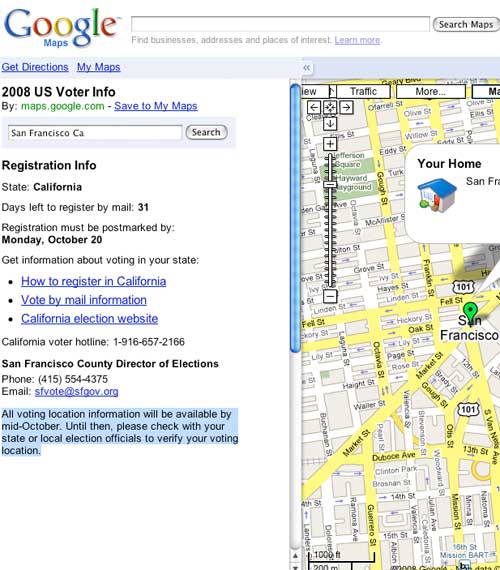This screenshot has height=570, width=500.
Task: Click the lower US 101 highway shield
Action: tap(468, 409)
